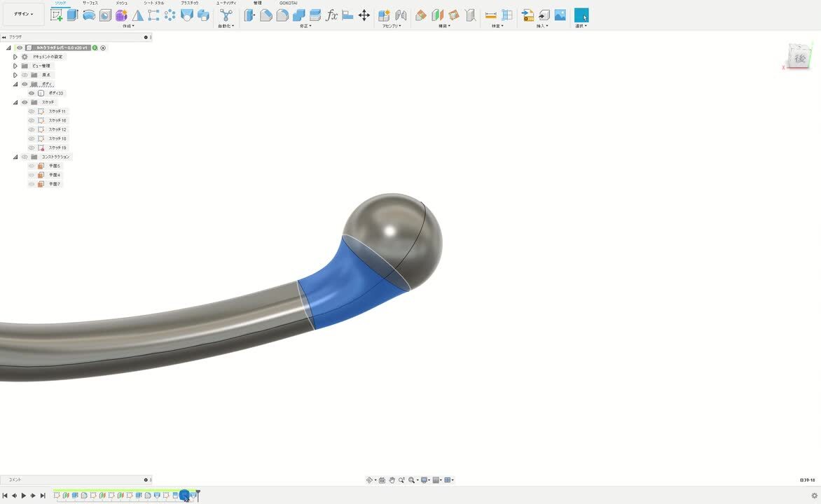Select the Move/Copy arrows tool
The width and height of the screenshot is (821, 504).
point(364,15)
